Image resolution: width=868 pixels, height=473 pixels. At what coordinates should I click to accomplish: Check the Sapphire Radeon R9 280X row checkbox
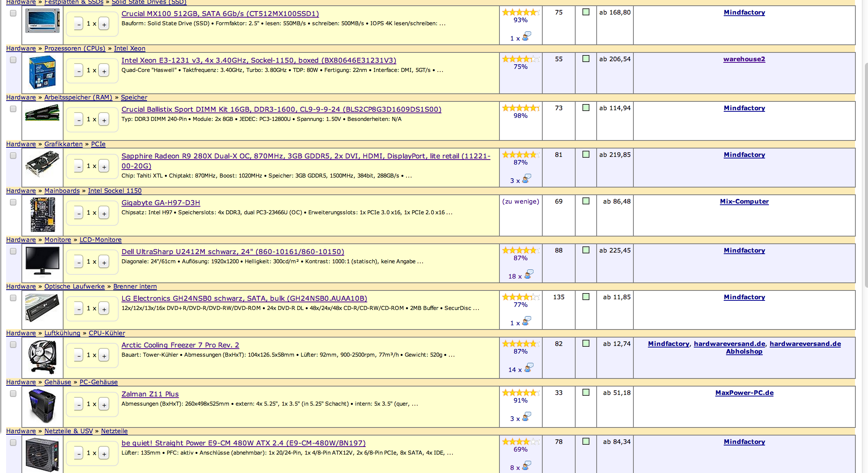pyautogui.click(x=13, y=156)
